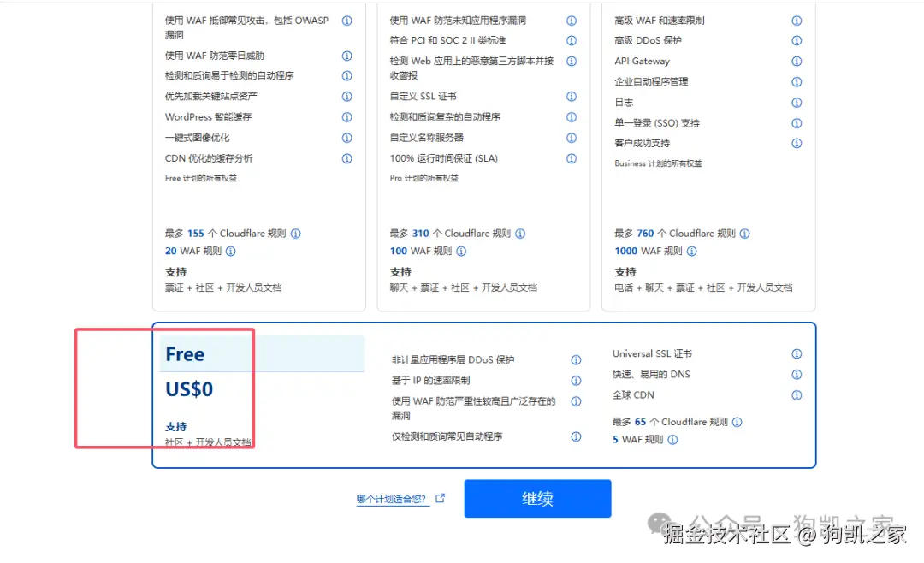Open the 哪个计划适合您 link
This screenshot has width=924, height=563.
(392, 498)
